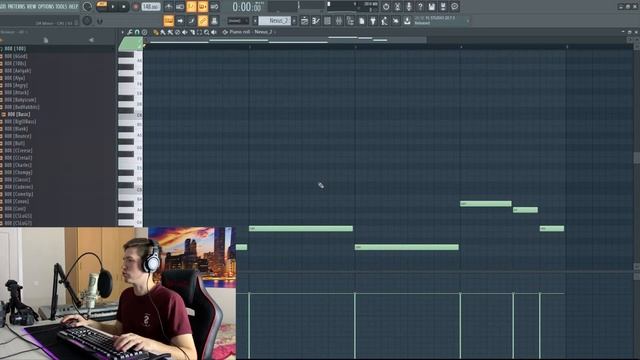640x360 pixels.
Task: Open the Nexus_2 pattern selector dropdown
Action: tap(275, 21)
